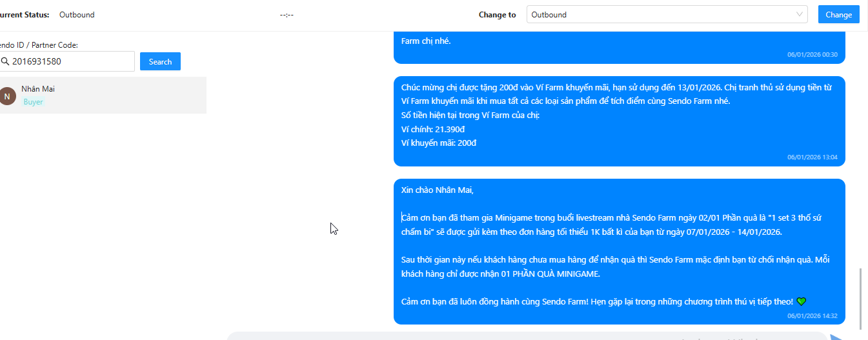Screen dimensions: 868x340
Task: Click the magnifier icon in the search field
Action: tap(5, 62)
